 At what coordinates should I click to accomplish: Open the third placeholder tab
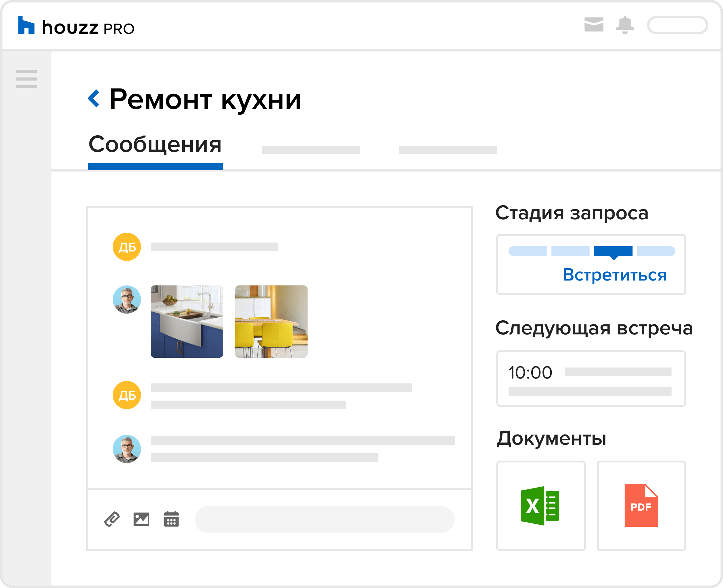[448, 150]
